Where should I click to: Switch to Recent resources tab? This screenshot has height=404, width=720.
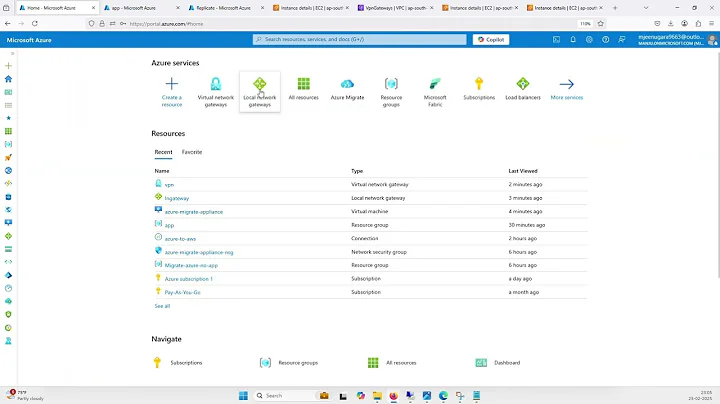(x=163, y=152)
